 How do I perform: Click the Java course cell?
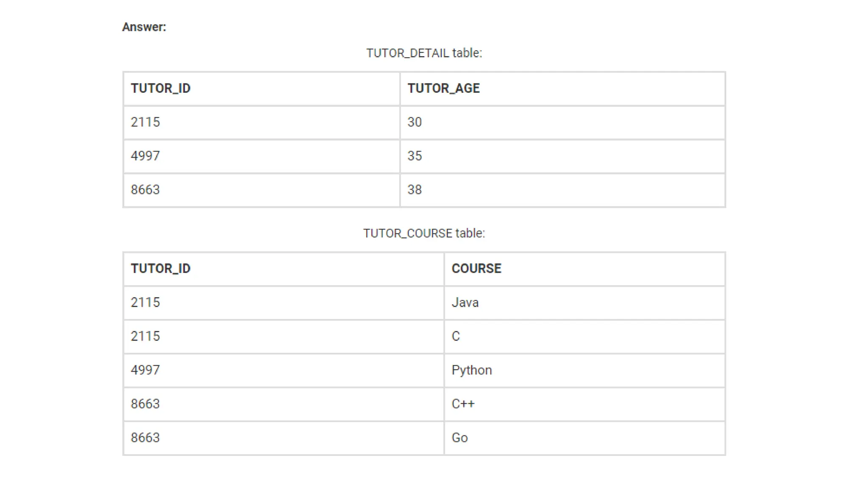click(465, 302)
